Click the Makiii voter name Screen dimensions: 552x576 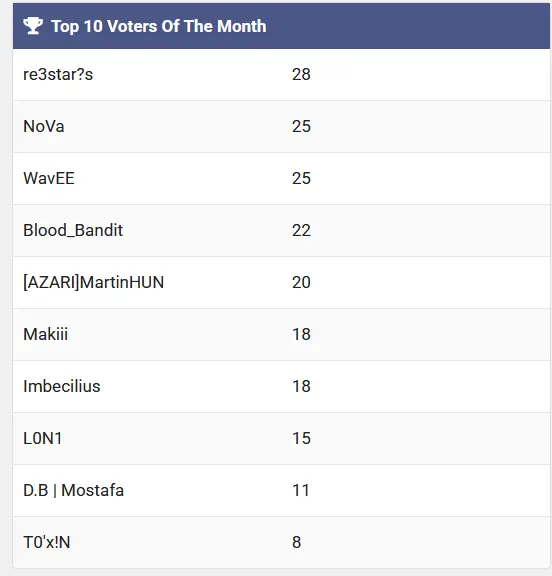46,334
